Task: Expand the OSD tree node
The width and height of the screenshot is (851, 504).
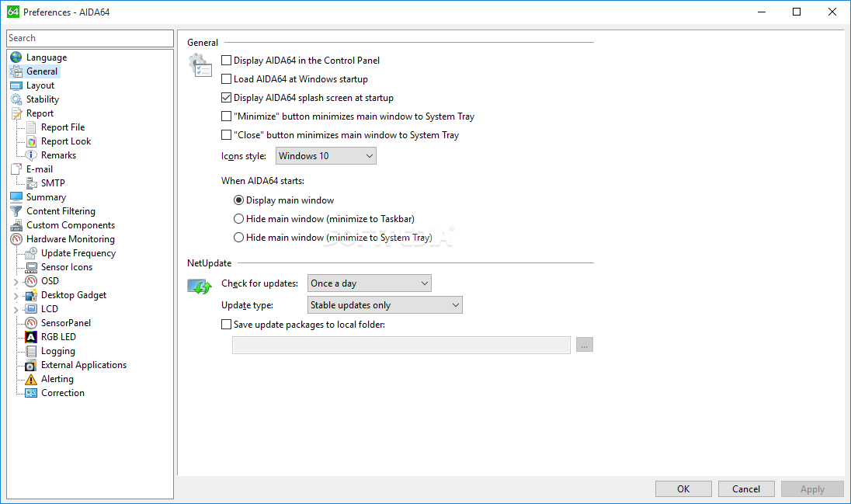Action: tap(16, 281)
